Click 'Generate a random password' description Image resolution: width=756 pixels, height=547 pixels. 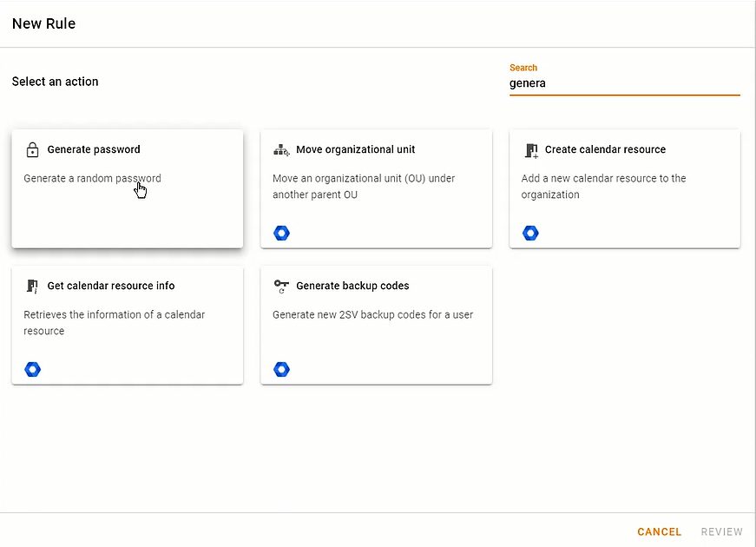93,179
